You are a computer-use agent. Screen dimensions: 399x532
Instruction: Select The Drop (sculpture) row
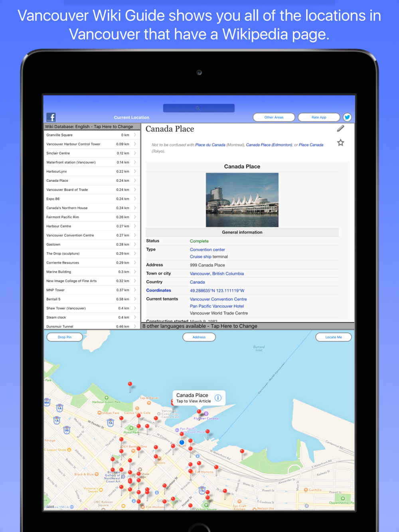(x=92, y=254)
